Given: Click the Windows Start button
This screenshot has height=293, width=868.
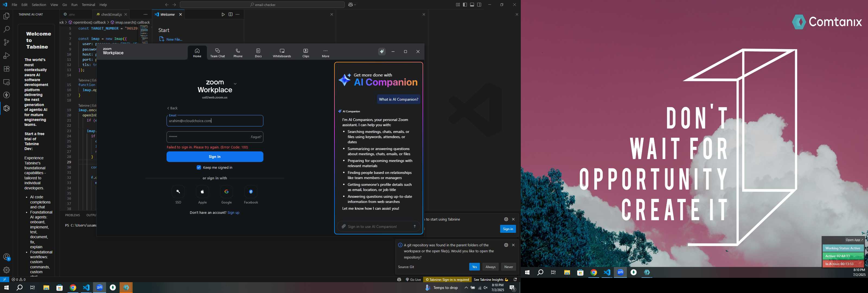Looking at the screenshot, I should pyautogui.click(x=6, y=288).
